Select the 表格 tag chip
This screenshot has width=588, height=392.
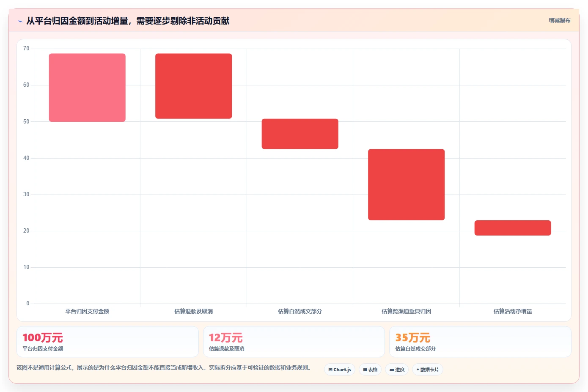[x=370, y=370]
